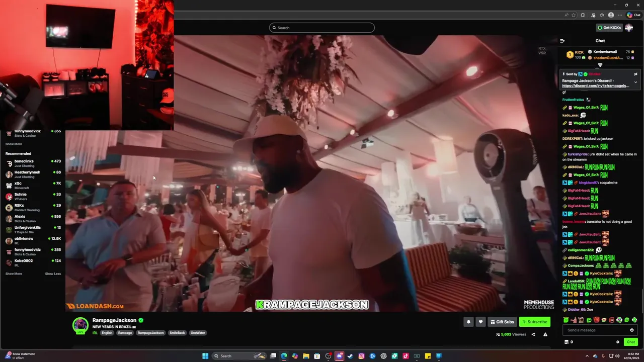Open bonelinks recommended channel

(33, 163)
